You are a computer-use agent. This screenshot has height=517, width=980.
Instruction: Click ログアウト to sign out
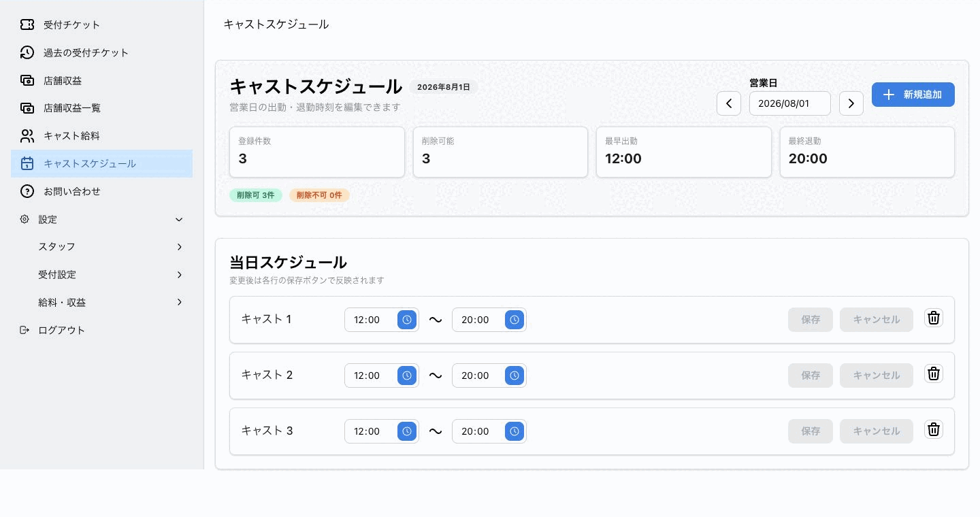[x=101, y=330]
